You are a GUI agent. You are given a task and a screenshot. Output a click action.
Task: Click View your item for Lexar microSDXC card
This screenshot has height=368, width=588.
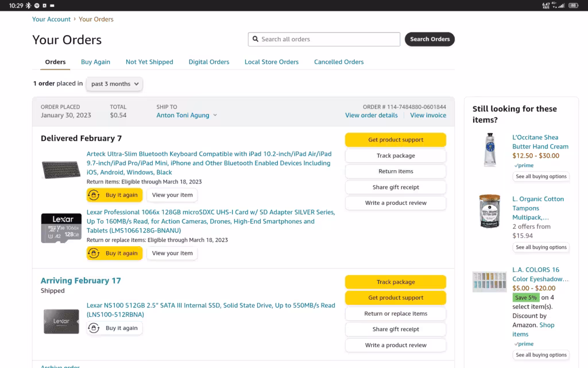[x=172, y=253]
